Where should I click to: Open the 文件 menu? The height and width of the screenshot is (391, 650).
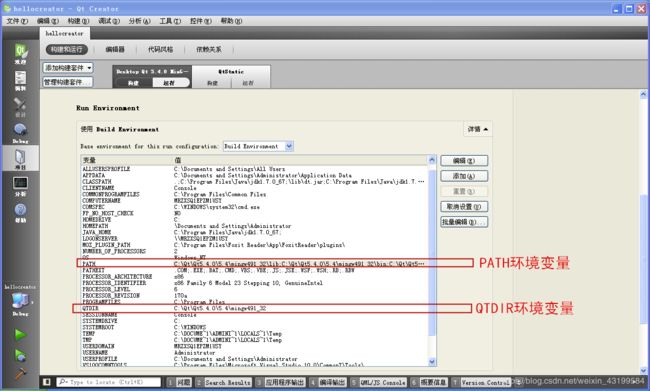[x=17, y=21]
